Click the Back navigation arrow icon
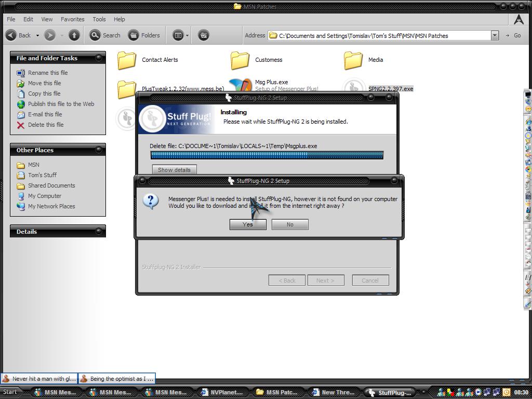532x399 pixels. click(x=11, y=35)
